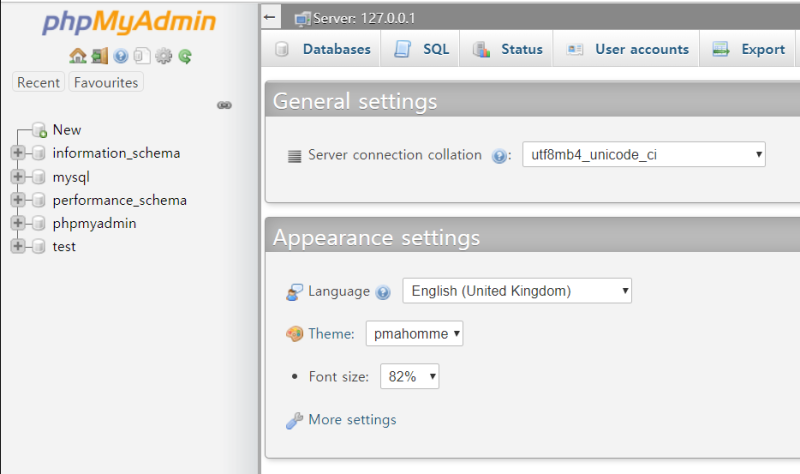Click the Language person icon
This screenshot has height=474, width=800.
(294, 292)
